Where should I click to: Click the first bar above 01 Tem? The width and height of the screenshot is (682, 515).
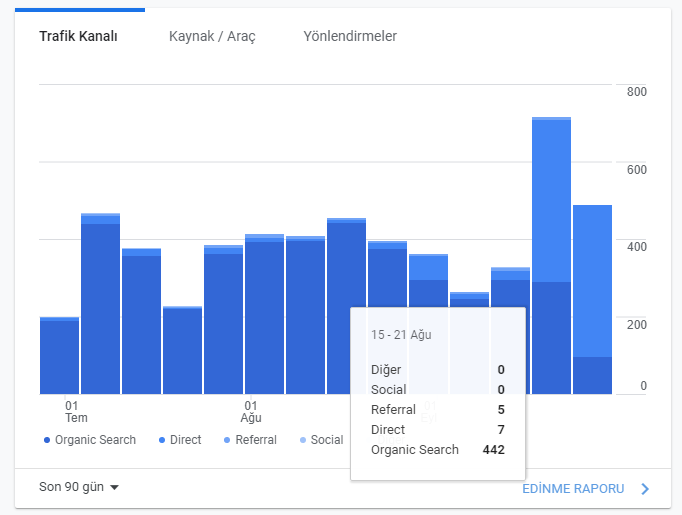[x=60, y=355]
